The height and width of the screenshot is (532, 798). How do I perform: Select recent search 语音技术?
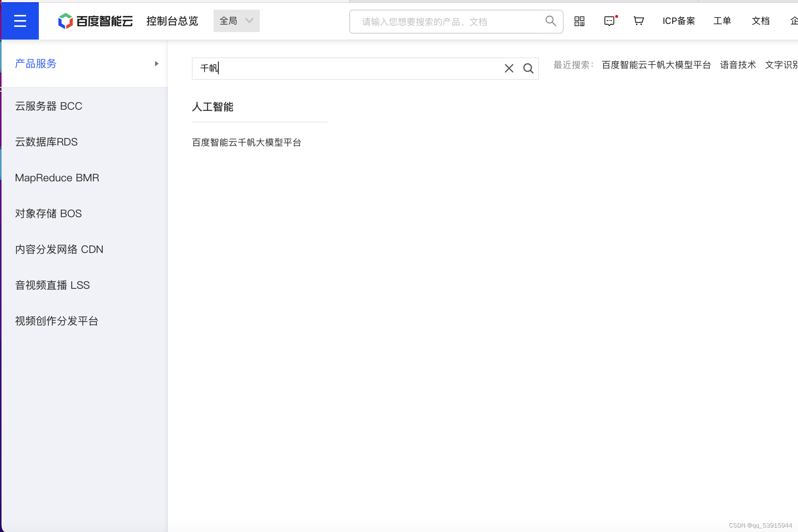pyautogui.click(x=738, y=65)
